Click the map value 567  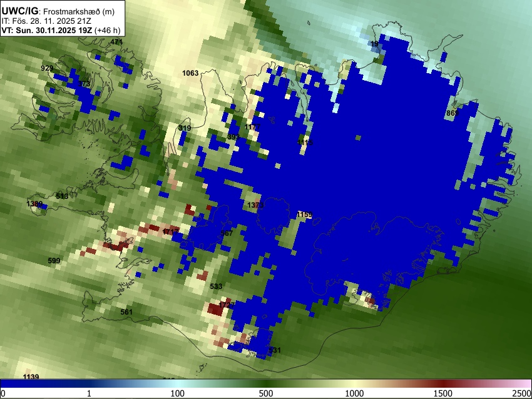(x=227, y=233)
